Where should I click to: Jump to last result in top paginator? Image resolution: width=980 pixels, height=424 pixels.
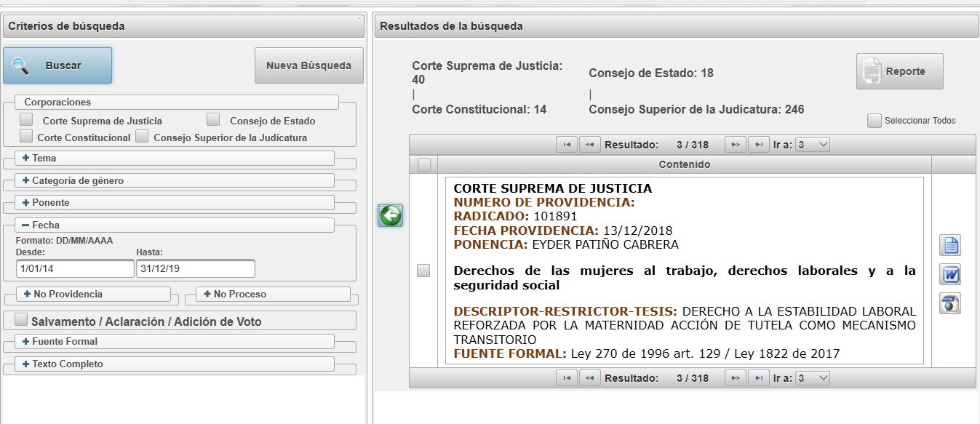[758, 145]
